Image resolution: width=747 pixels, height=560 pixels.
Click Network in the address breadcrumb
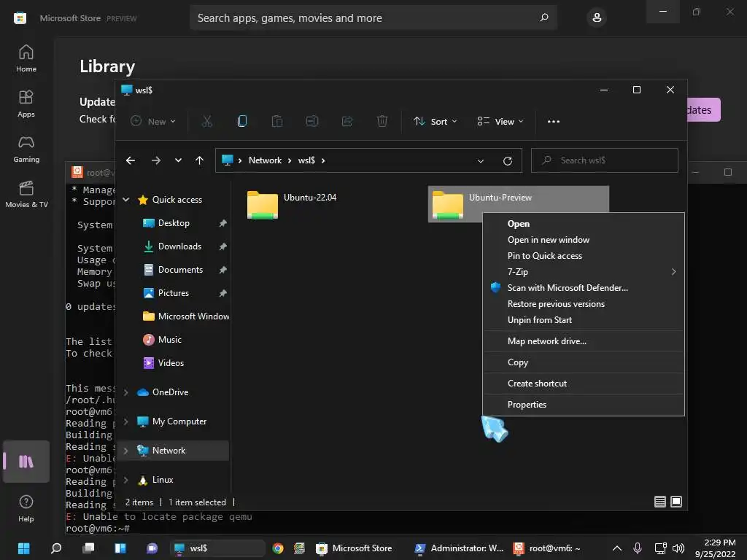(265, 160)
